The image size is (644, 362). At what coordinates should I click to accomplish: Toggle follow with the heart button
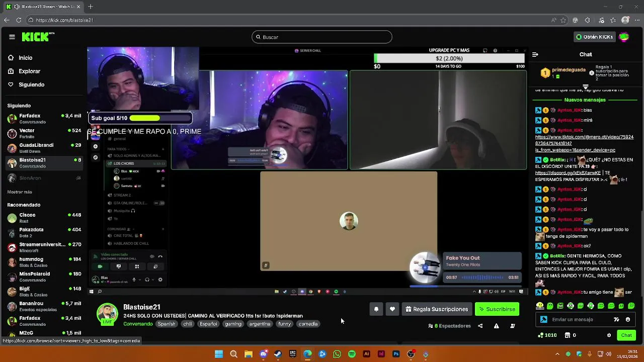click(392, 309)
